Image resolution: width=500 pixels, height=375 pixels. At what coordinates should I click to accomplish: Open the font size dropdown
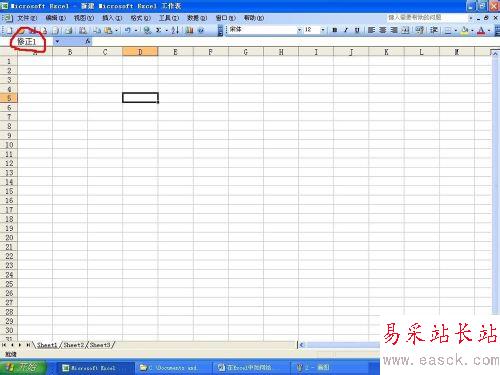pos(323,30)
